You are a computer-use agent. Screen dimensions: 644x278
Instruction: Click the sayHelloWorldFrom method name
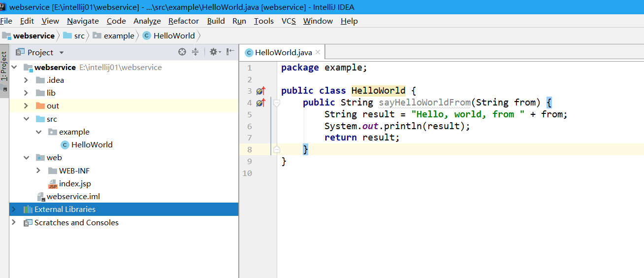425,103
